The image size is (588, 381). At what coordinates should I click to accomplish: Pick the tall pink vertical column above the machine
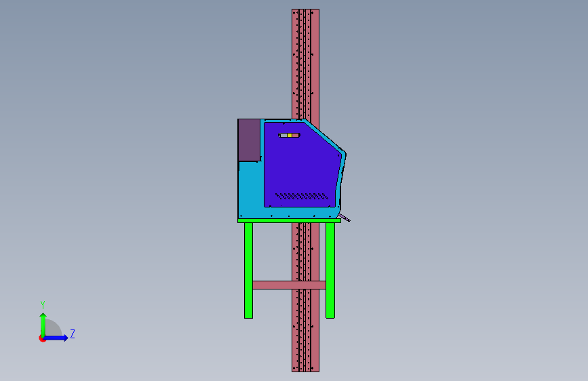point(306,64)
